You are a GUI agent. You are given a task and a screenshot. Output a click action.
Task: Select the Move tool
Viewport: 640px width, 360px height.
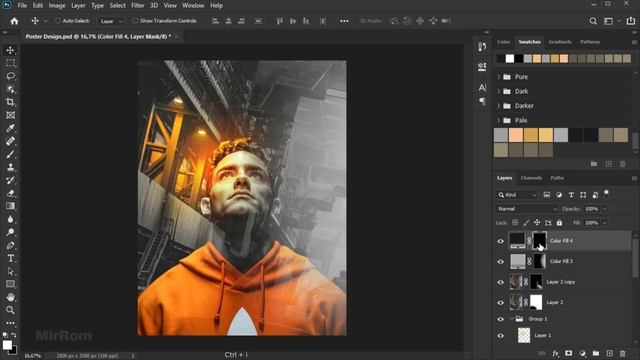[11, 50]
